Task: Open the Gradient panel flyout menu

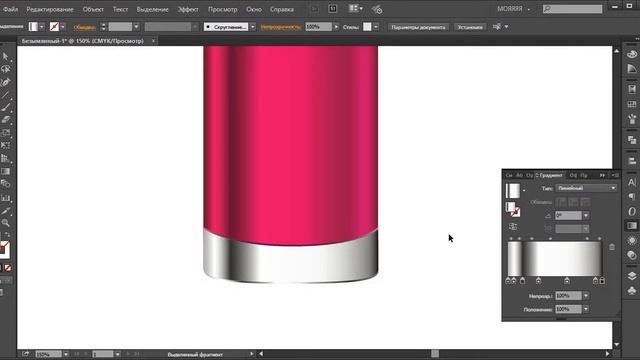Action: coord(615,176)
